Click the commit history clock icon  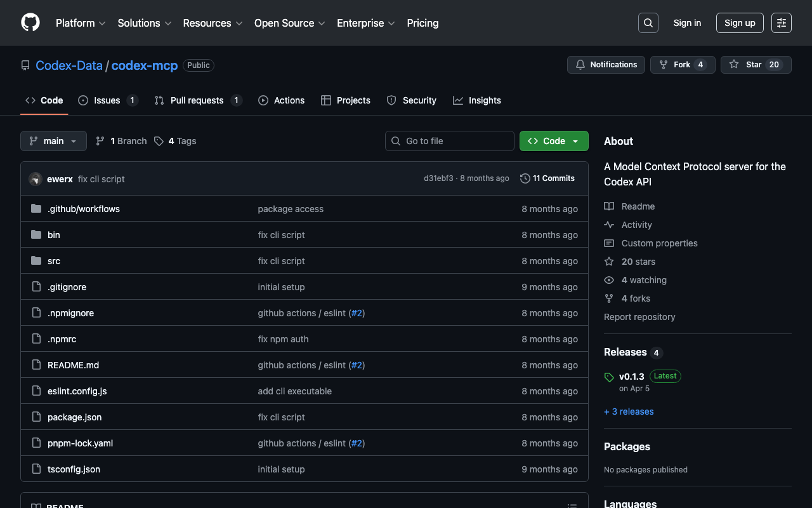click(525, 178)
